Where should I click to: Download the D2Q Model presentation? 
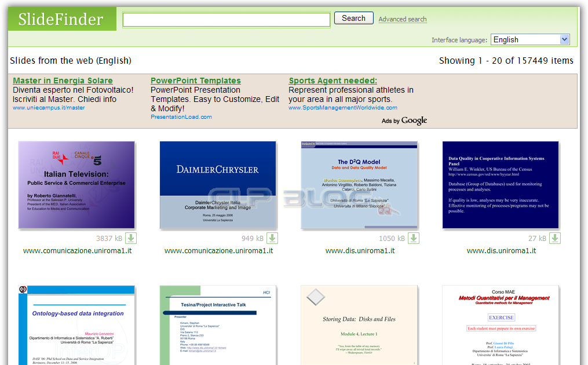[x=412, y=238]
